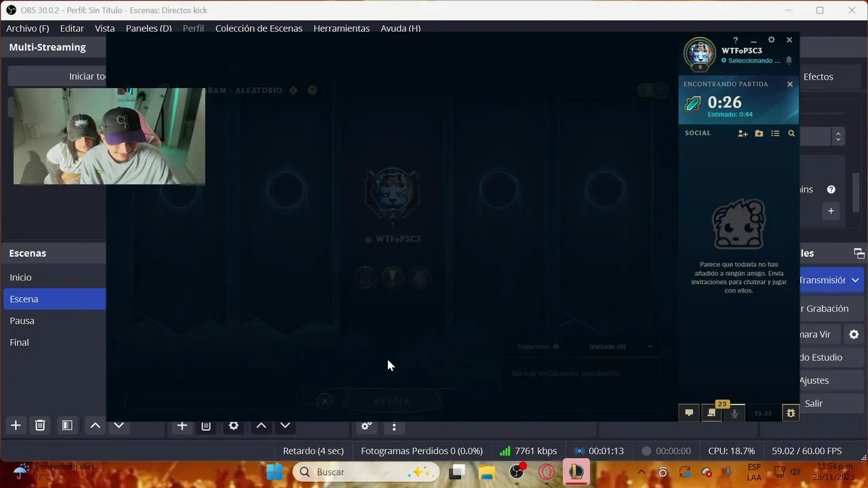
Task: Open Virtual Camera settings gear
Action: (854, 334)
